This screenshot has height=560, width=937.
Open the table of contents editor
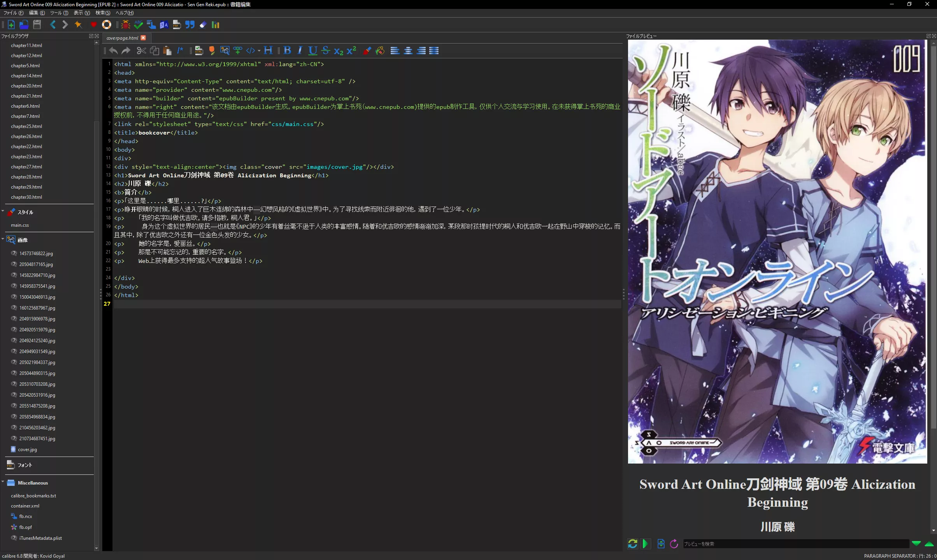pyautogui.click(x=151, y=25)
